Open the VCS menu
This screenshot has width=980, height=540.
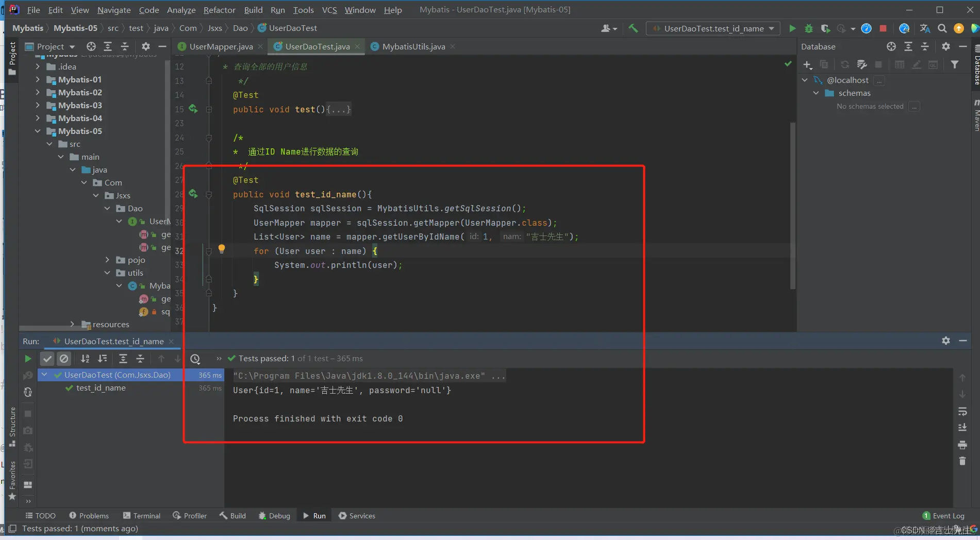point(329,10)
